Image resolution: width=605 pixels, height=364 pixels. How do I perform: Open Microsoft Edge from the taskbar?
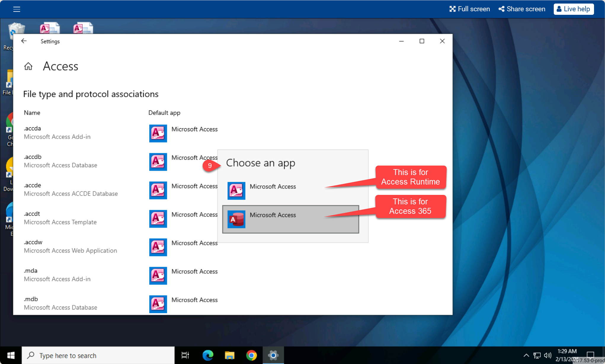pyautogui.click(x=208, y=355)
